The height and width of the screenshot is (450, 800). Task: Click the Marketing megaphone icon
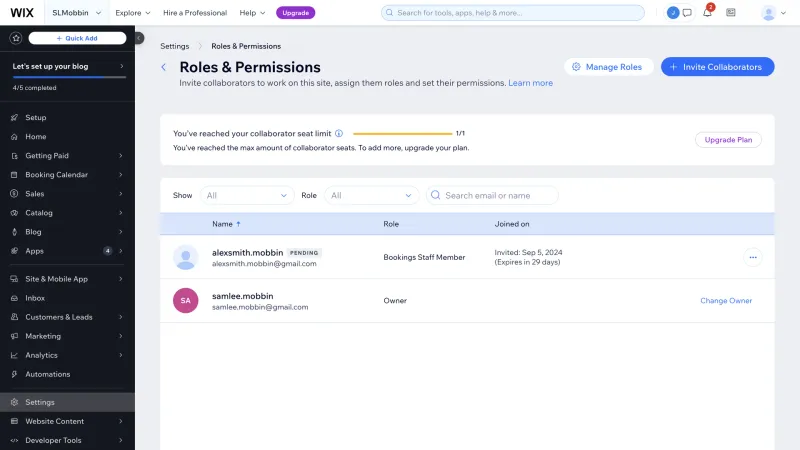click(14, 336)
